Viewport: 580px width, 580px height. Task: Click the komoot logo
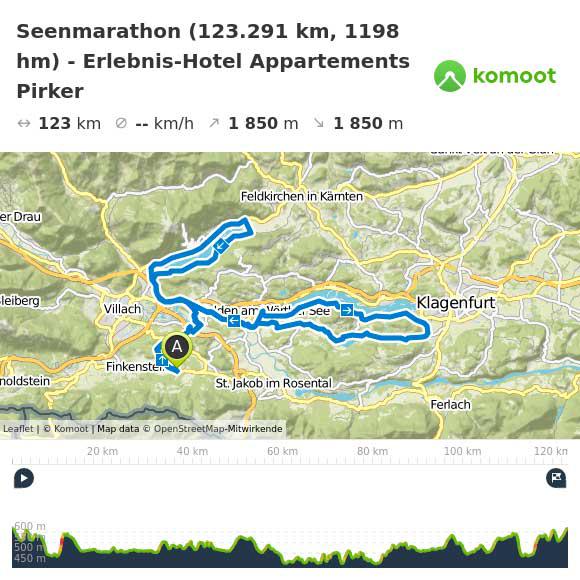pyautogui.click(x=495, y=76)
